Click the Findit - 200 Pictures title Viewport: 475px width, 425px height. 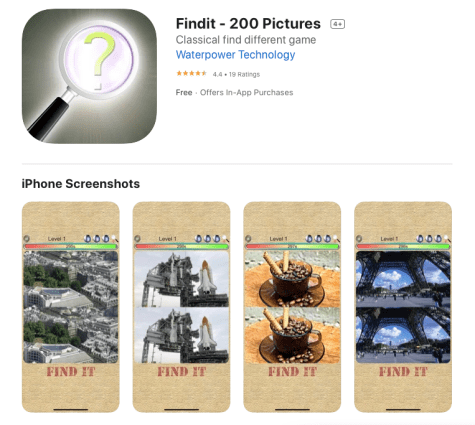click(248, 24)
